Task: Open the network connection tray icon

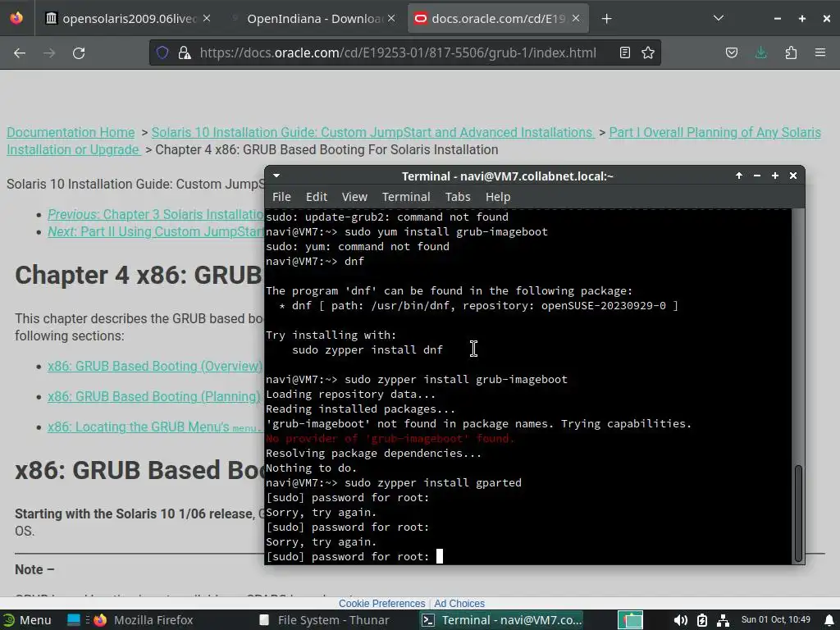Action: (723, 620)
